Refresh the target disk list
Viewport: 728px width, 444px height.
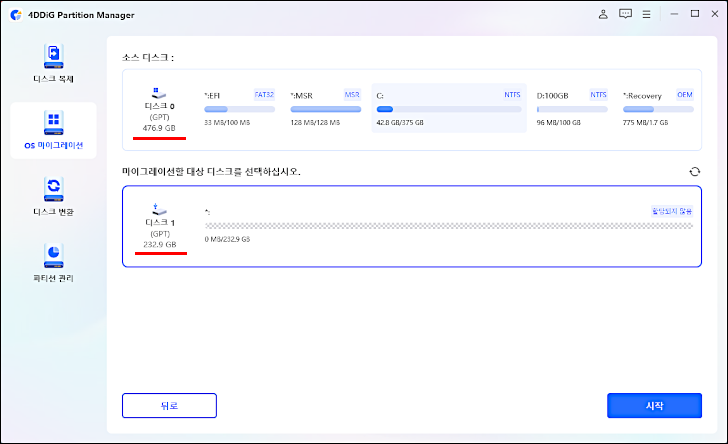[x=695, y=172]
